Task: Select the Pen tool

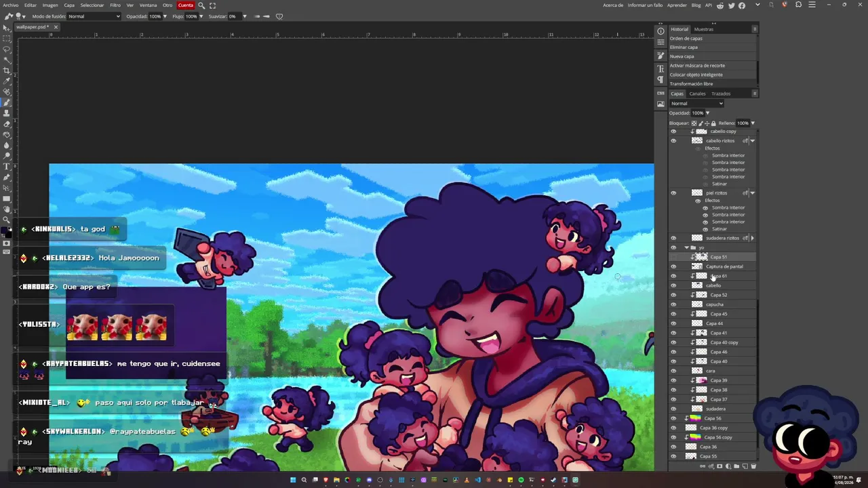Action: [x=7, y=178]
